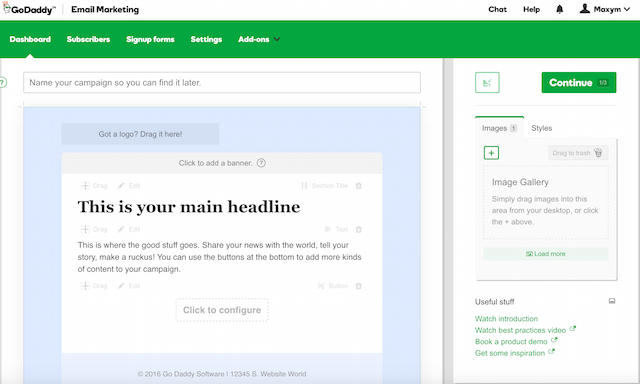Open Book a product demo link
Viewport: 640px width, 384px height.
point(511,342)
